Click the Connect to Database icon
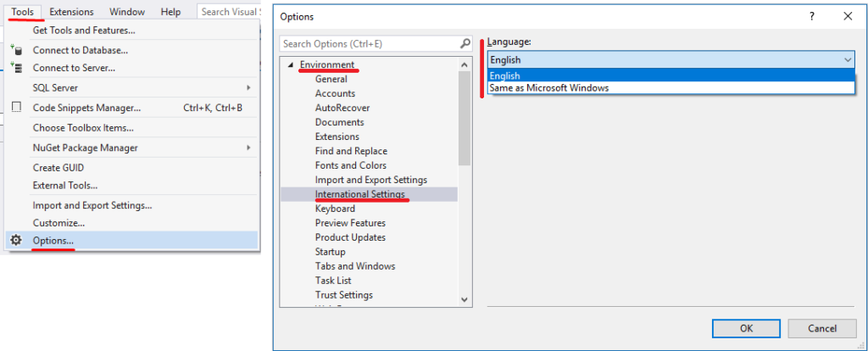The image size is (868, 351). pyautogui.click(x=16, y=50)
